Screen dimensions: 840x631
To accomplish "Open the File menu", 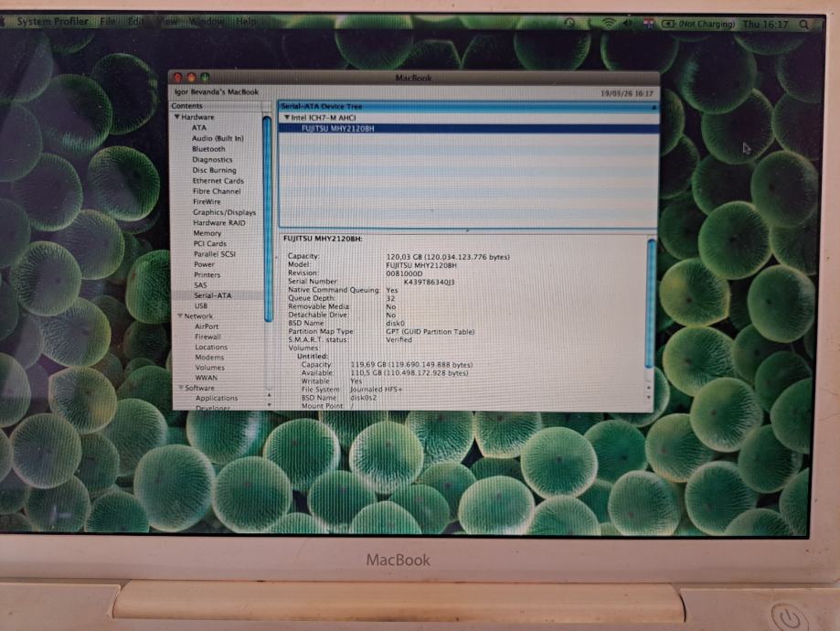I will [x=108, y=21].
